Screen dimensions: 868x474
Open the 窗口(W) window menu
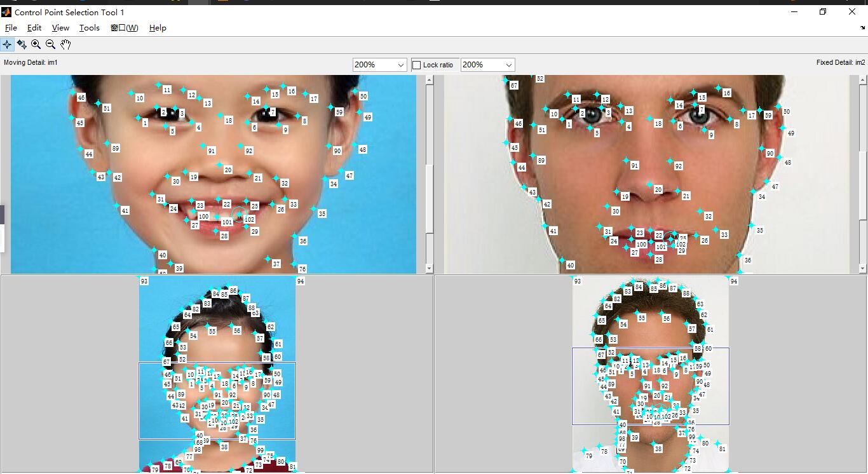[124, 28]
